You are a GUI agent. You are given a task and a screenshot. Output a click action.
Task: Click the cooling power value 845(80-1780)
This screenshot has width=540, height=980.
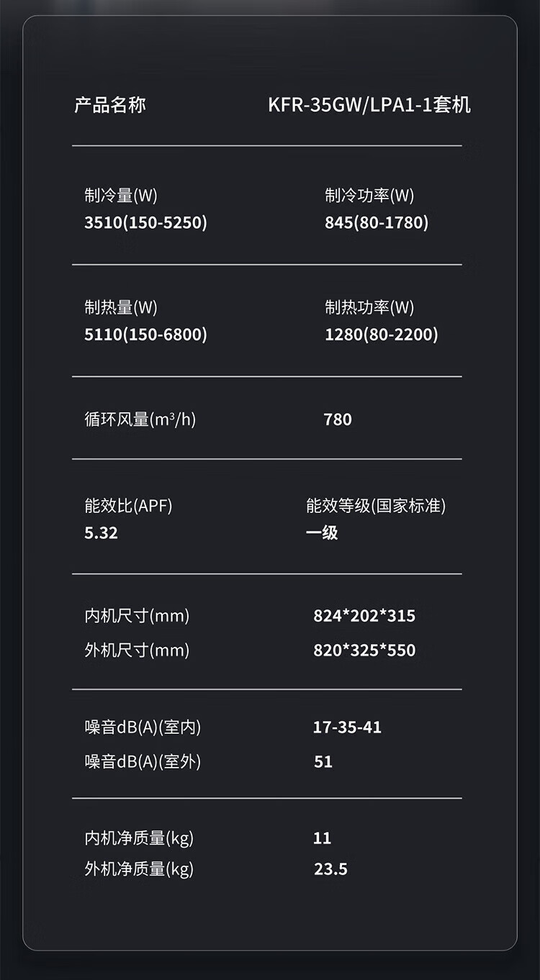377,222
